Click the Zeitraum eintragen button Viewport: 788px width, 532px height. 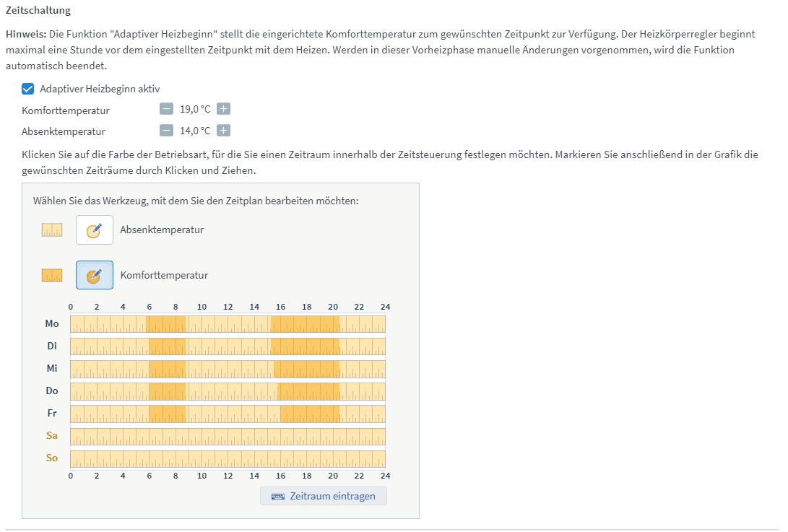coord(323,496)
